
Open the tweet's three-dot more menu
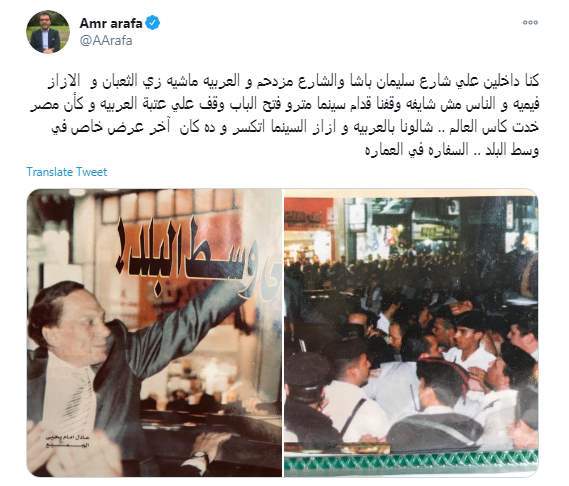530,23
